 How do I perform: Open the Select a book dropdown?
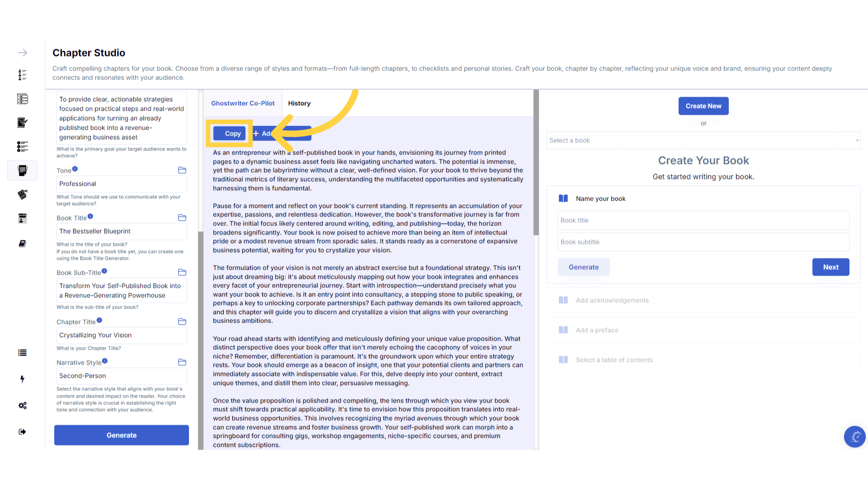[x=703, y=141]
